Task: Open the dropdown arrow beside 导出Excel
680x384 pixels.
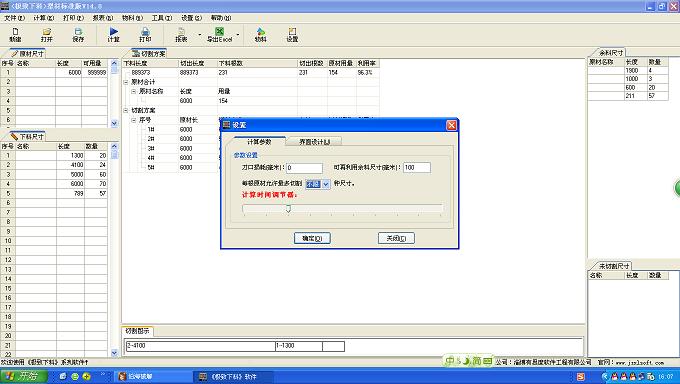Action: (238, 35)
